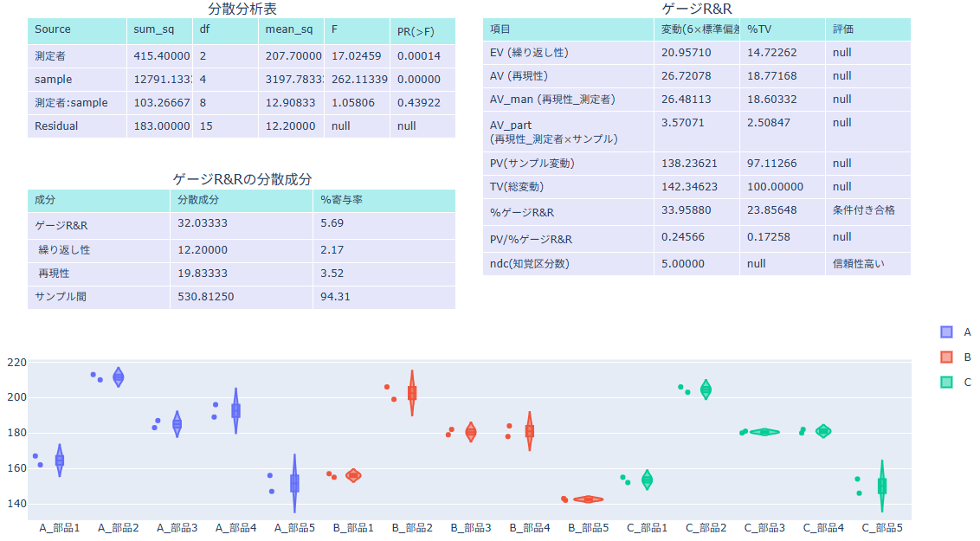This screenshot has height=541, width=980.
Task: Select the C_部品2 green violin plot
Action: 706,390
